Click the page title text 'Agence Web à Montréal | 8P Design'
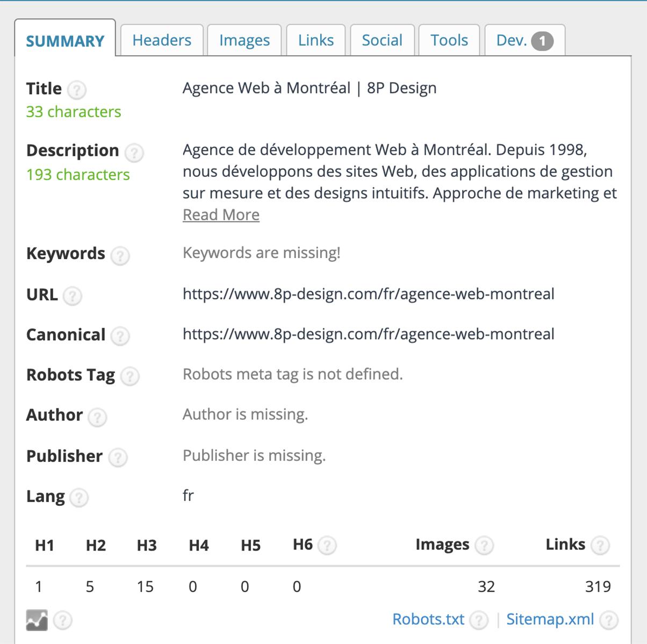Viewport: 647px width, 644px height. (x=310, y=88)
